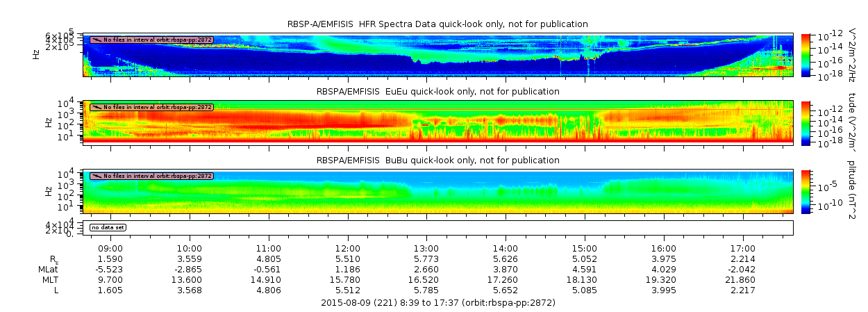Click the 09:00 time axis label

[111, 248]
